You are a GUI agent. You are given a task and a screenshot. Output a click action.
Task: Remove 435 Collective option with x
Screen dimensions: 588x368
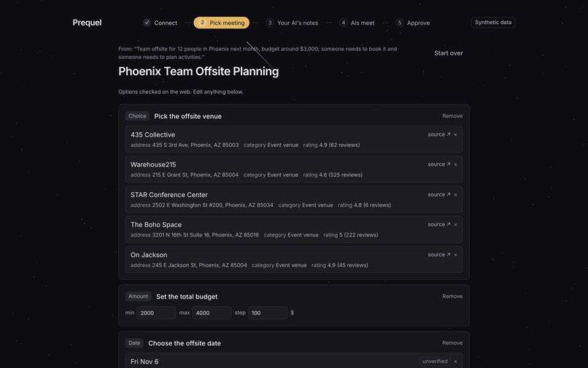click(456, 135)
